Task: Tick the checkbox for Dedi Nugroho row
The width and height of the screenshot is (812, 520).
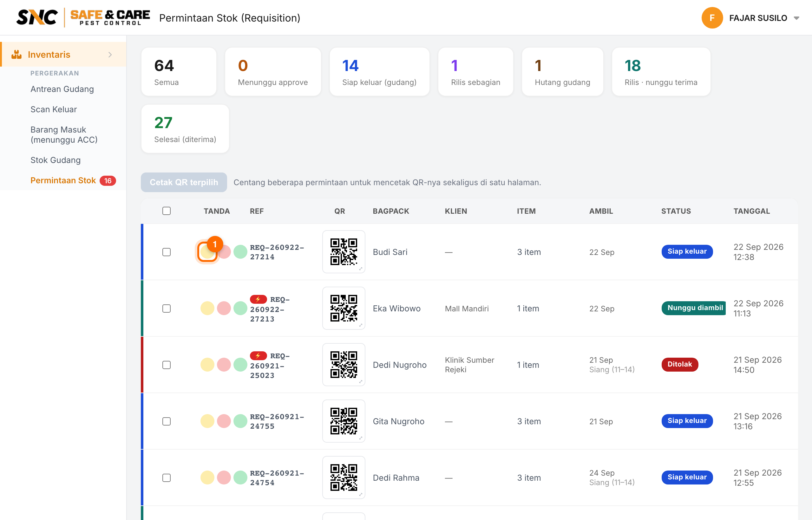Action: click(x=167, y=365)
